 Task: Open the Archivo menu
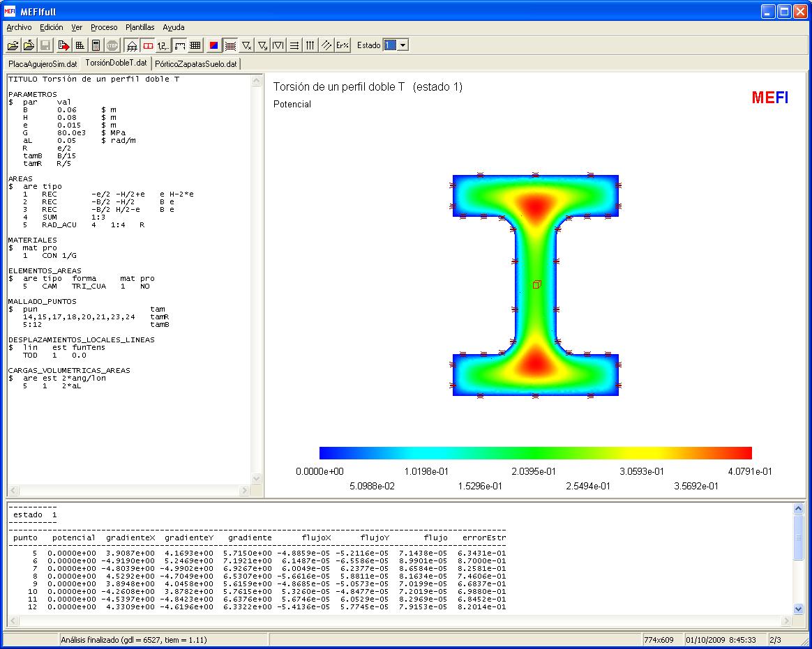point(19,27)
